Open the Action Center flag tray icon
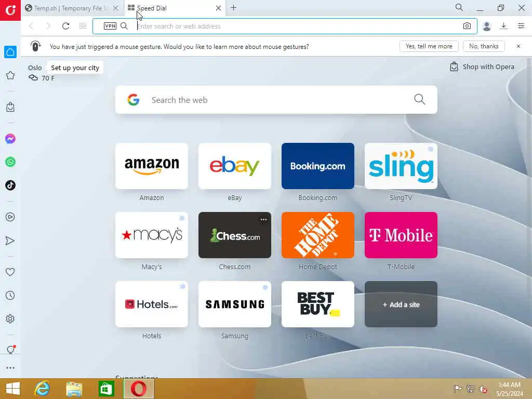532x399 pixels. pyautogui.click(x=458, y=389)
